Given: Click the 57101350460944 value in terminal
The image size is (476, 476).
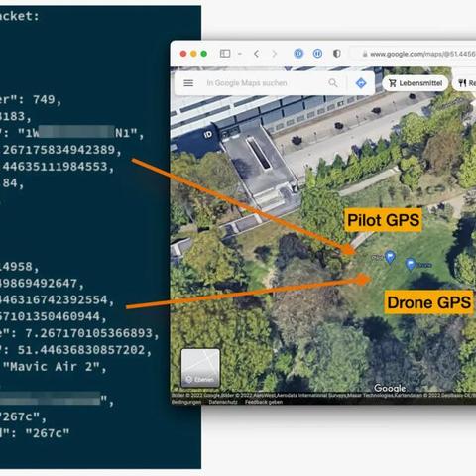Looking at the screenshot, I should (x=50, y=316).
